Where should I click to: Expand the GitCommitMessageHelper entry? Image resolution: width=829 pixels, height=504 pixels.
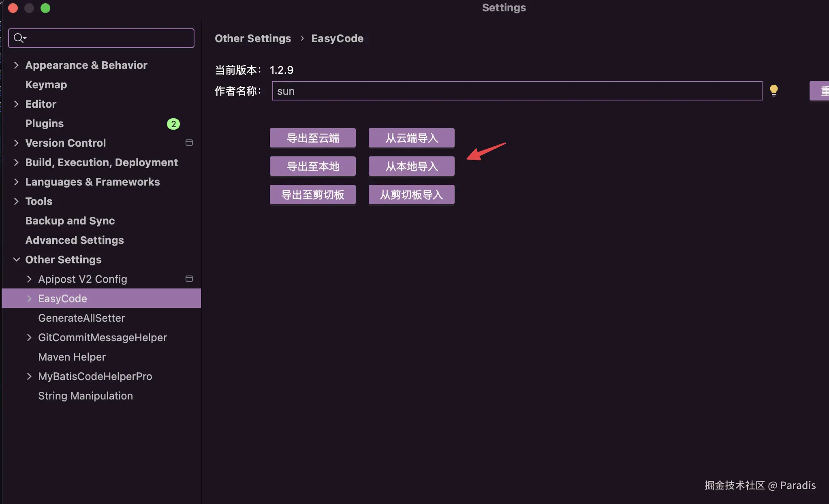point(29,337)
